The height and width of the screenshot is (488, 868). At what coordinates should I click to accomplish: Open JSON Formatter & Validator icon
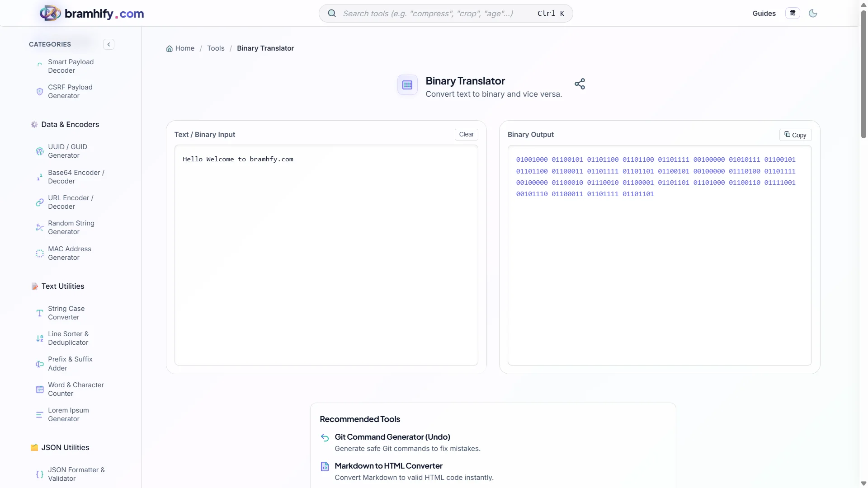pos(40,474)
